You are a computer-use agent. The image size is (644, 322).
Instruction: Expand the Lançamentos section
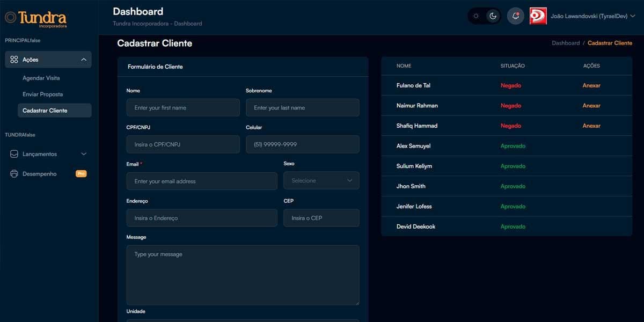coord(83,153)
